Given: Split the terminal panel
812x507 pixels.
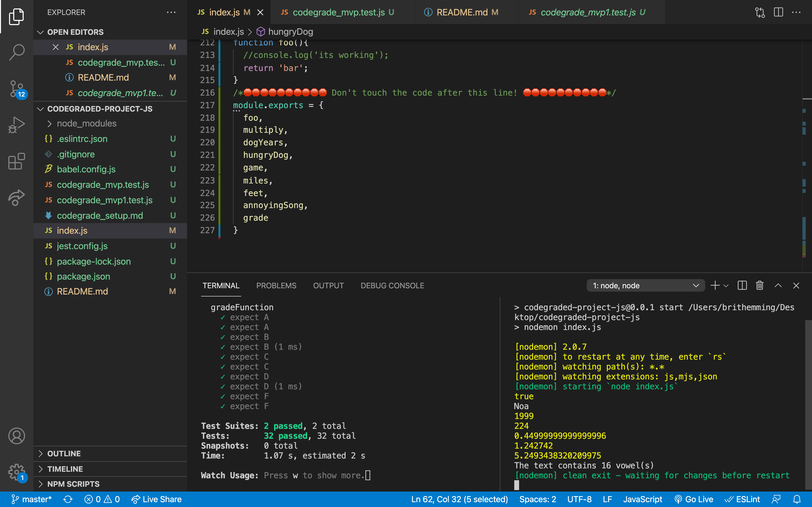Looking at the screenshot, I should click(742, 285).
